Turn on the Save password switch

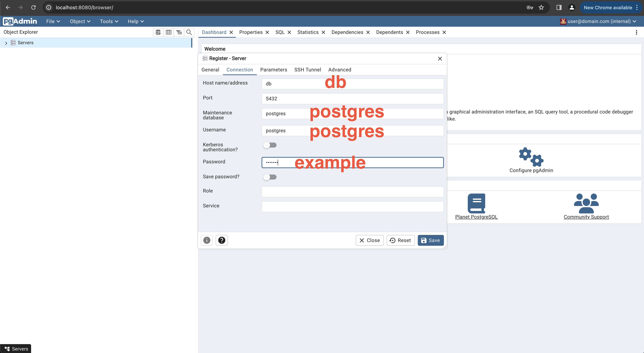point(270,177)
